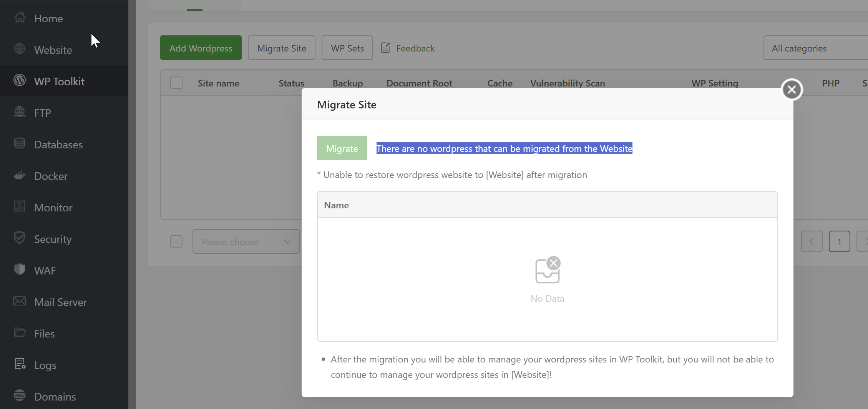Click the Docker whale icon
868x409 pixels.
(20, 175)
